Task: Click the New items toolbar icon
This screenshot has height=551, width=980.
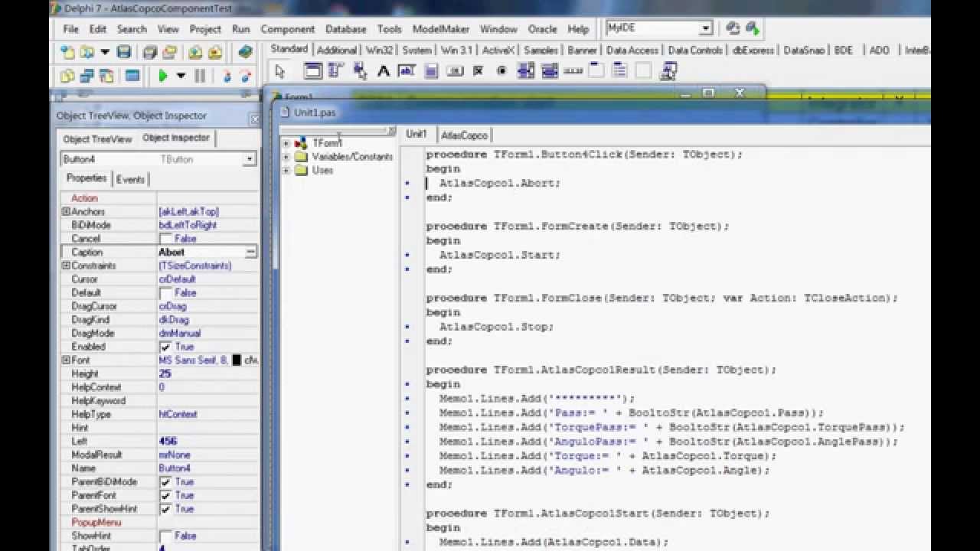Action: 68,53
